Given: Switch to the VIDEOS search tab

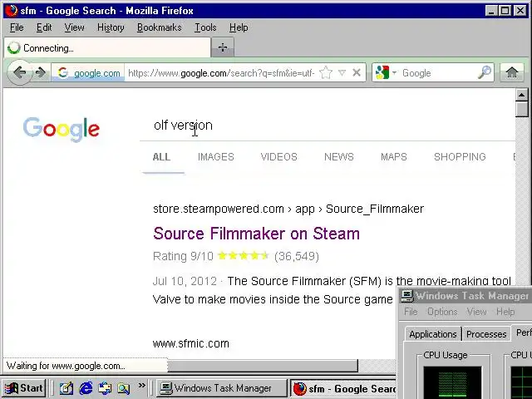Looking at the screenshot, I should (x=279, y=157).
